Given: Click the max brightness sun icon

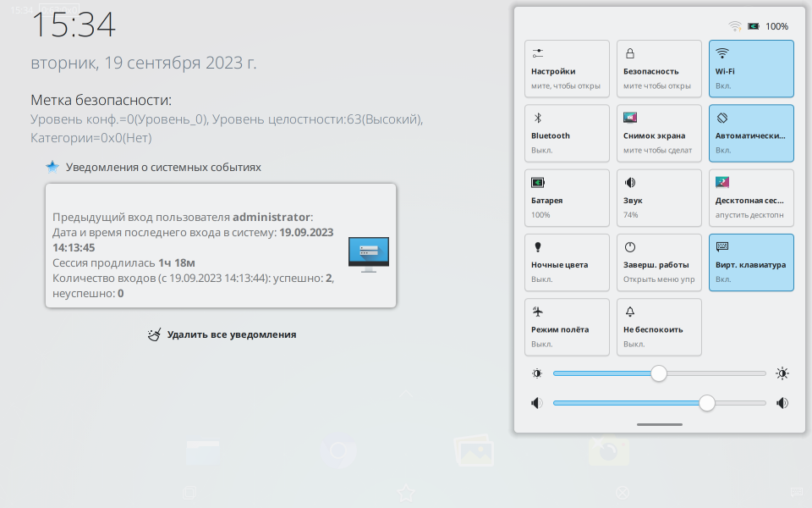Looking at the screenshot, I should [782, 373].
